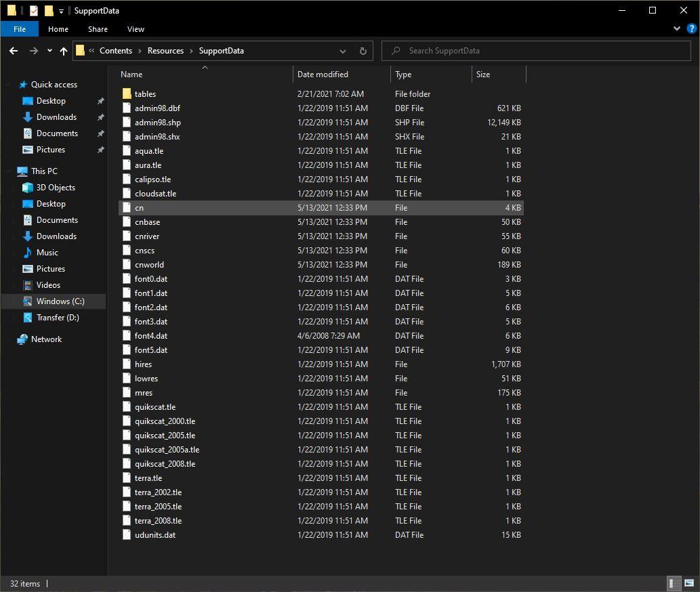Open the File menu

click(x=20, y=29)
